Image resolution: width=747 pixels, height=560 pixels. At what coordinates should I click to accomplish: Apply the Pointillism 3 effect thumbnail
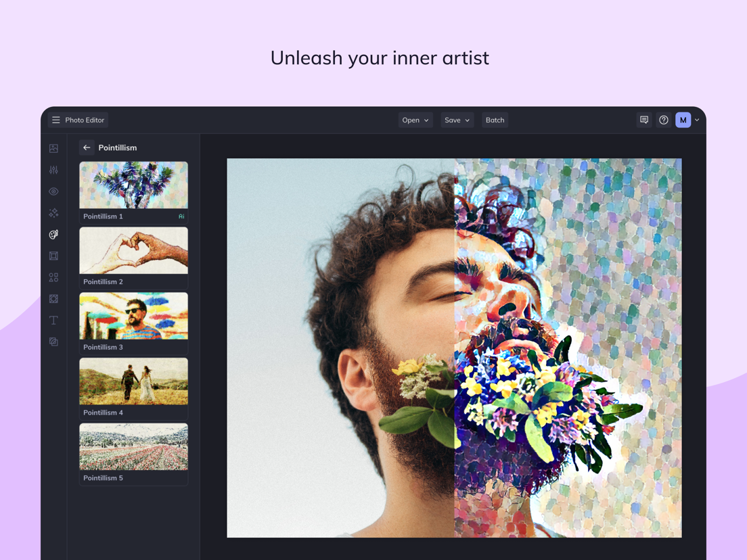pos(133,316)
